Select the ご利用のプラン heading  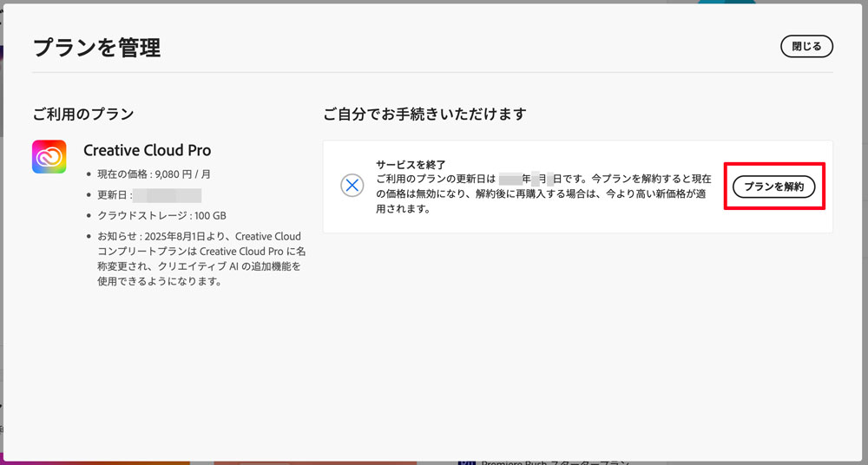click(x=82, y=114)
